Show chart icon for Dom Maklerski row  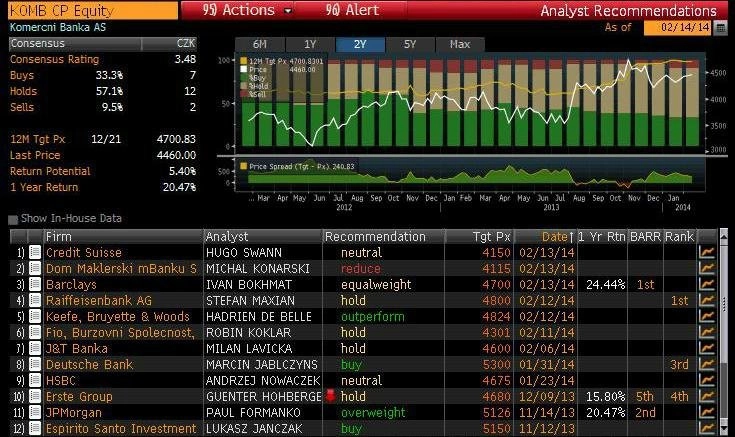coord(706,268)
